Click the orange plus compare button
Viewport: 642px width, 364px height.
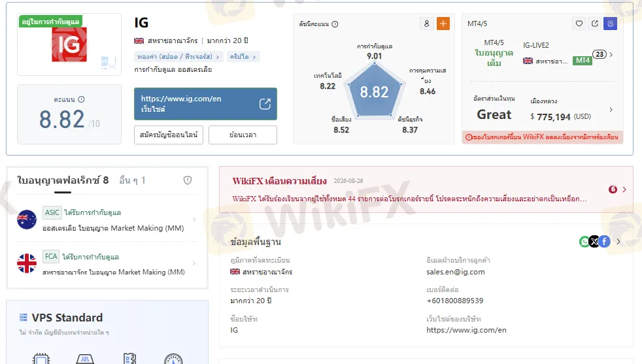point(443,24)
